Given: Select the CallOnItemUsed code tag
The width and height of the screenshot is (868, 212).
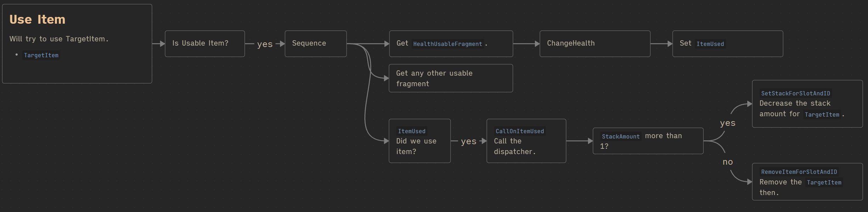Looking at the screenshot, I should coord(520,131).
